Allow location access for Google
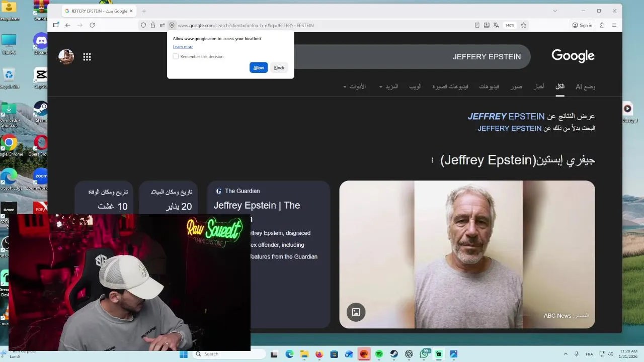Screen dimensions: 644x362 (x=259, y=67)
